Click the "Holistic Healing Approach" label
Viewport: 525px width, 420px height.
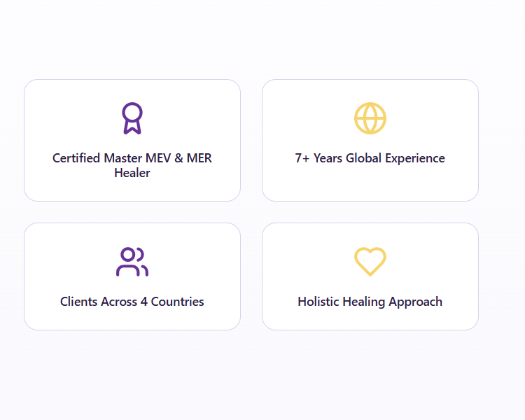[x=370, y=302]
